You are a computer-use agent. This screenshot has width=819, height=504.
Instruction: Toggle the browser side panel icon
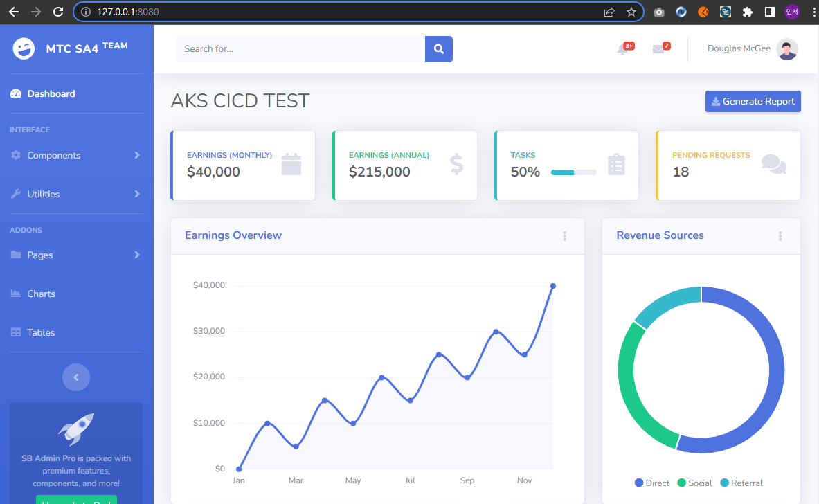769,12
